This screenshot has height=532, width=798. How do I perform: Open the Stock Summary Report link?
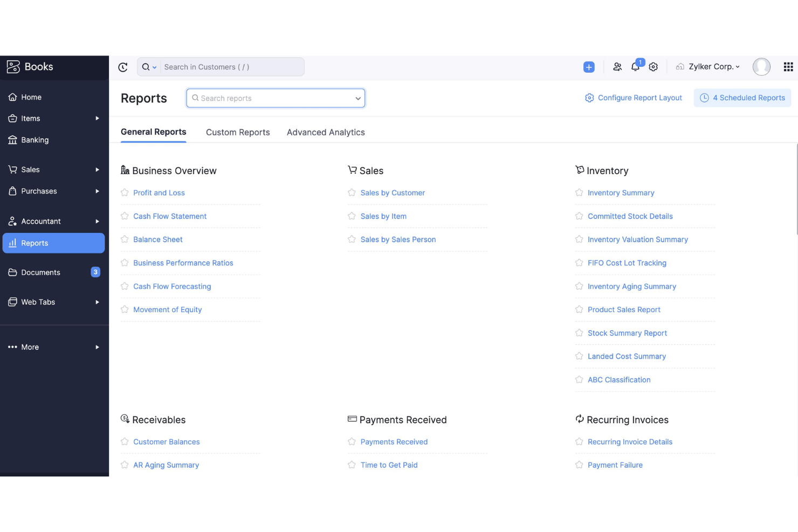[x=627, y=333]
